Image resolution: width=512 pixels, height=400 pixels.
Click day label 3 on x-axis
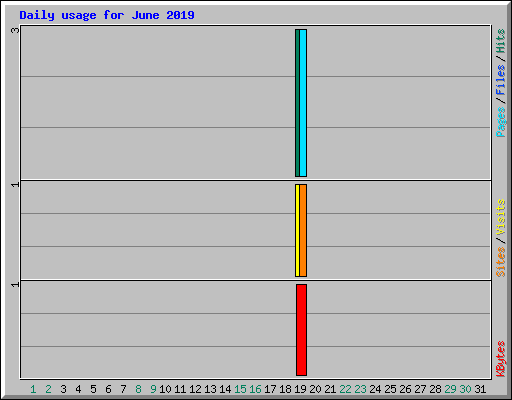click(x=63, y=389)
